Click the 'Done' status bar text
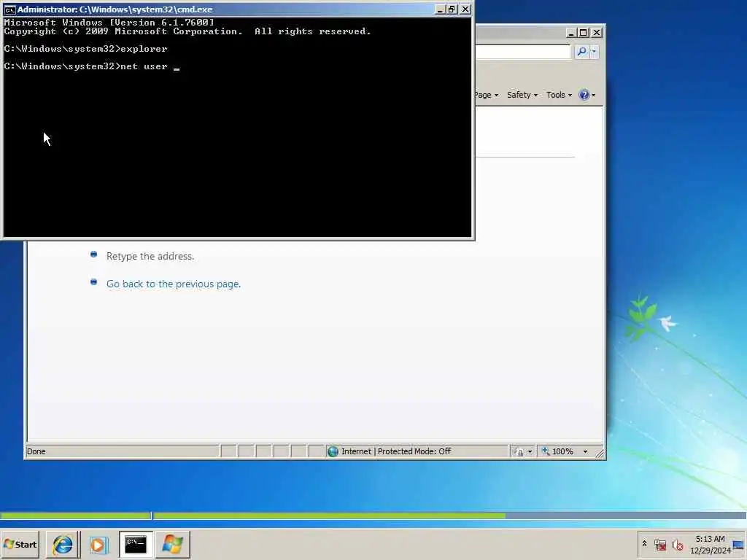This screenshot has height=560, width=747. pos(36,451)
